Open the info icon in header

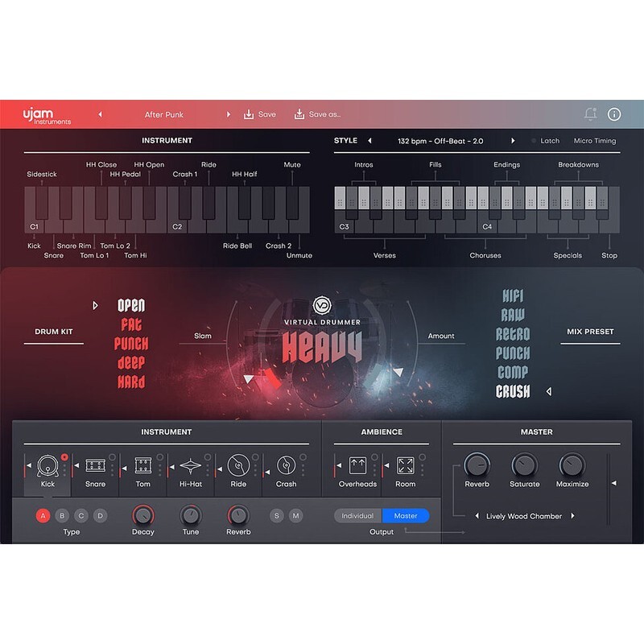click(x=614, y=114)
